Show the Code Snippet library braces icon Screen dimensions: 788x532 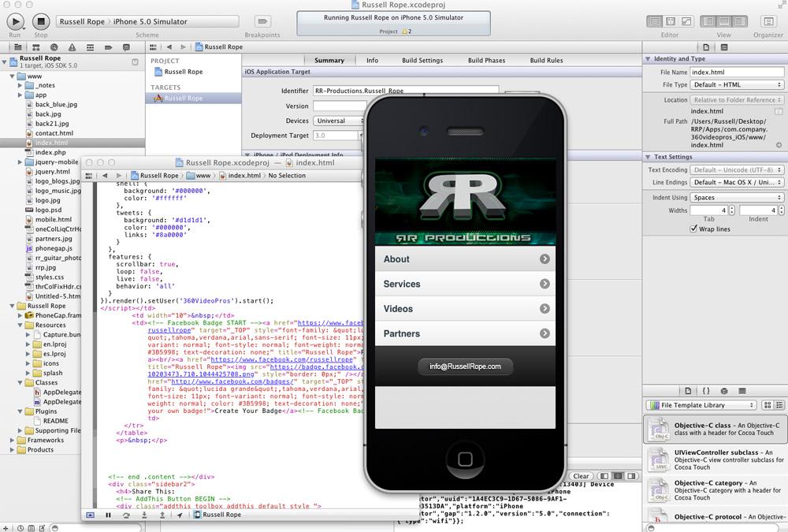[706, 391]
